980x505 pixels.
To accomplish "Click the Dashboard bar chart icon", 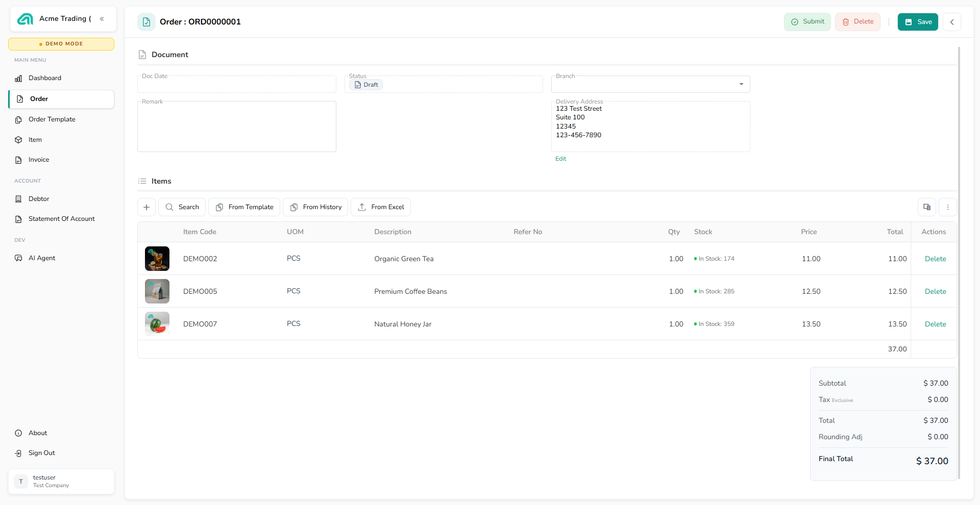I will pyautogui.click(x=18, y=79).
